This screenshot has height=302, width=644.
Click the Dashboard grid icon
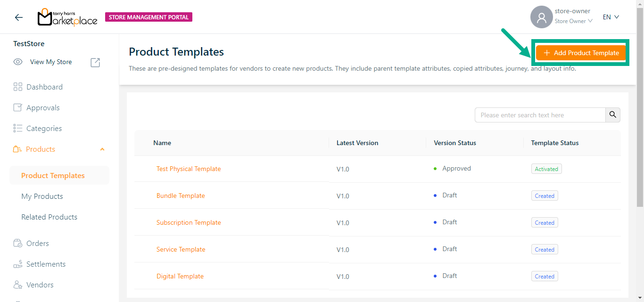18,87
